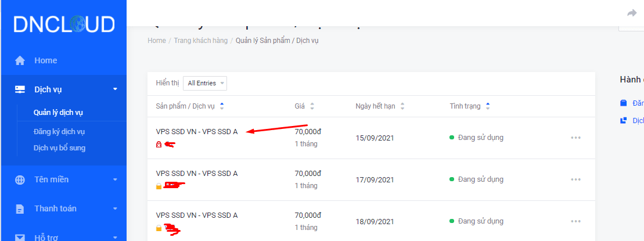The height and width of the screenshot is (241, 644).
Task: Expand the Thanh toán sidebar menu
Action: pyautogui.click(x=115, y=208)
